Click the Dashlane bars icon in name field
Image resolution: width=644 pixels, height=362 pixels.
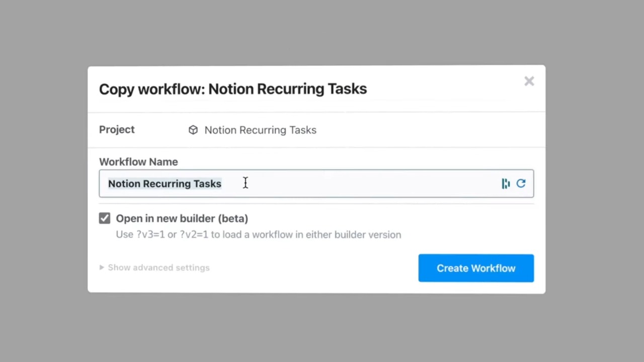coord(506,184)
